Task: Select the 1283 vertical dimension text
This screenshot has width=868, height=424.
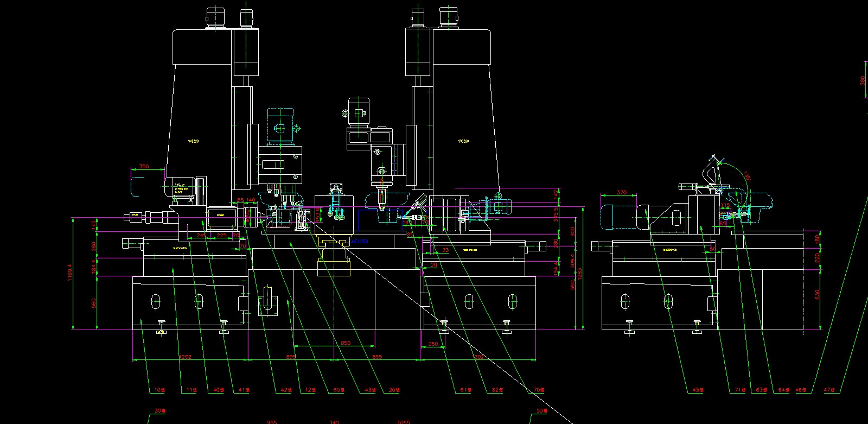Action: click(579, 271)
